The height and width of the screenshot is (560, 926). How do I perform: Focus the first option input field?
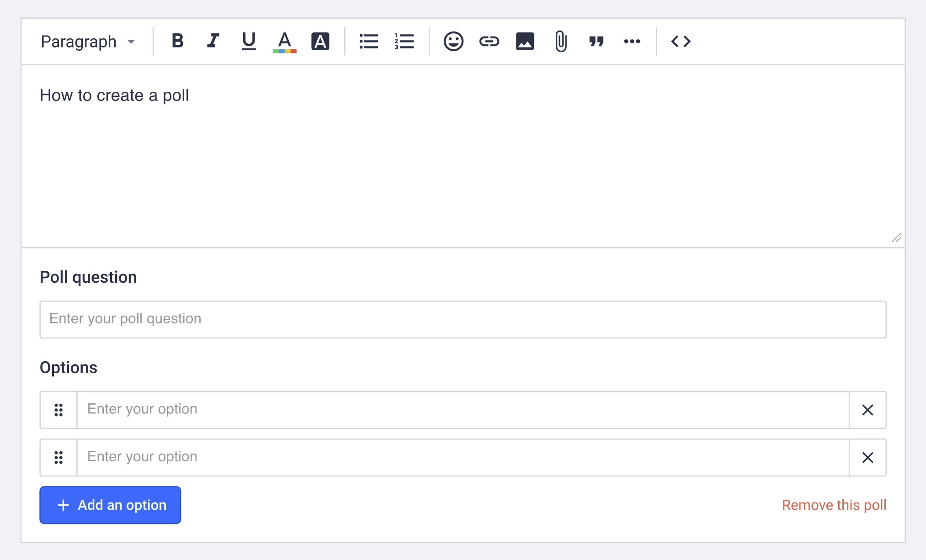click(x=463, y=410)
